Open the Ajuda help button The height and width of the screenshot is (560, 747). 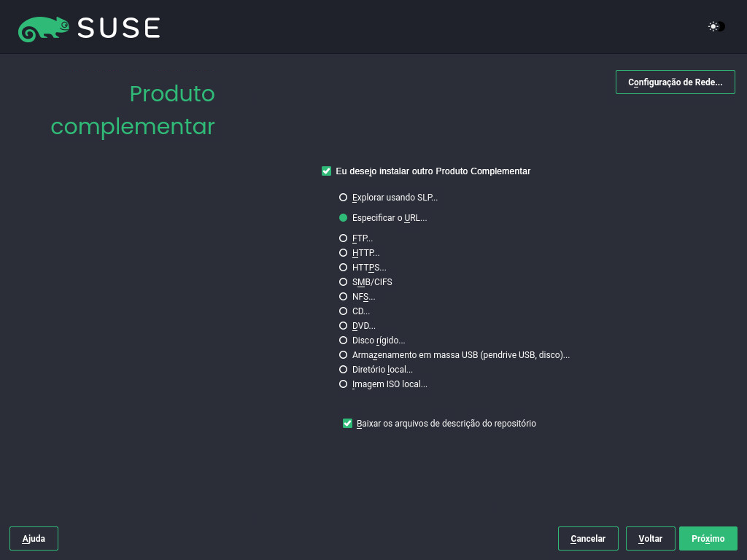click(x=34, y=539)
